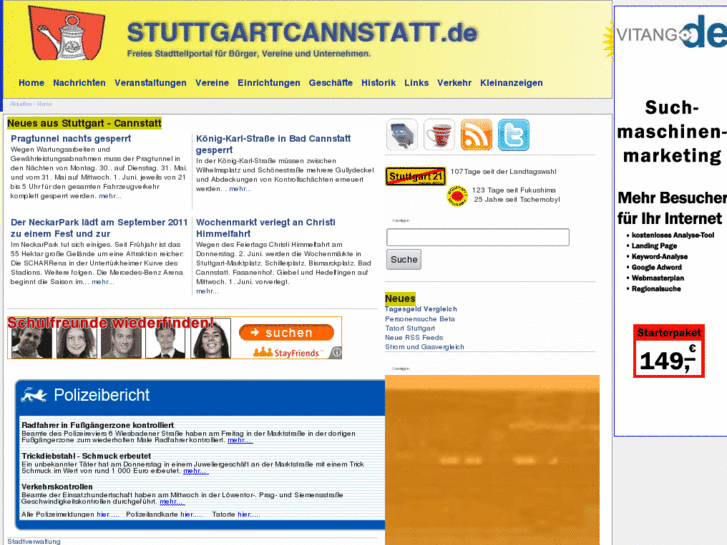Open Verkehr menu item
Image resolution: width=727 pixels, height=545 pixels.
coord(454,83)
